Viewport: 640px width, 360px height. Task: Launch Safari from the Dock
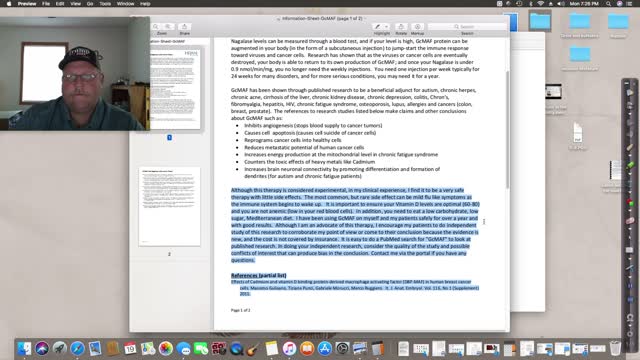77,349
